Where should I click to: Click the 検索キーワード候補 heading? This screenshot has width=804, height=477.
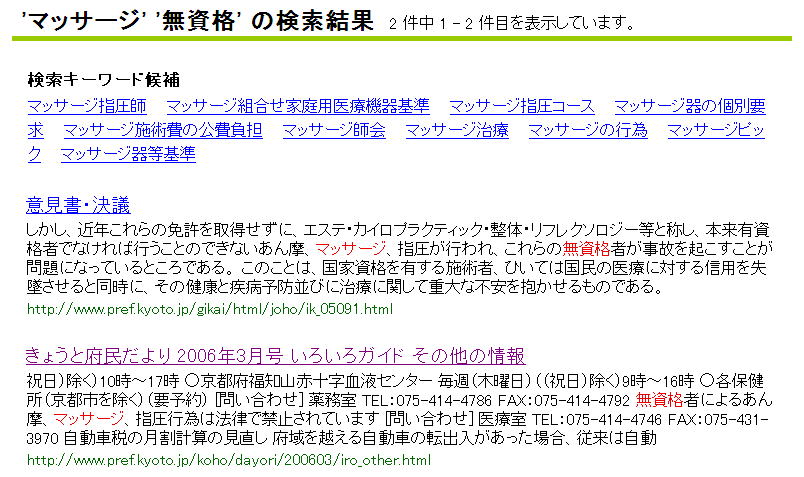click(x=104, y=80)
